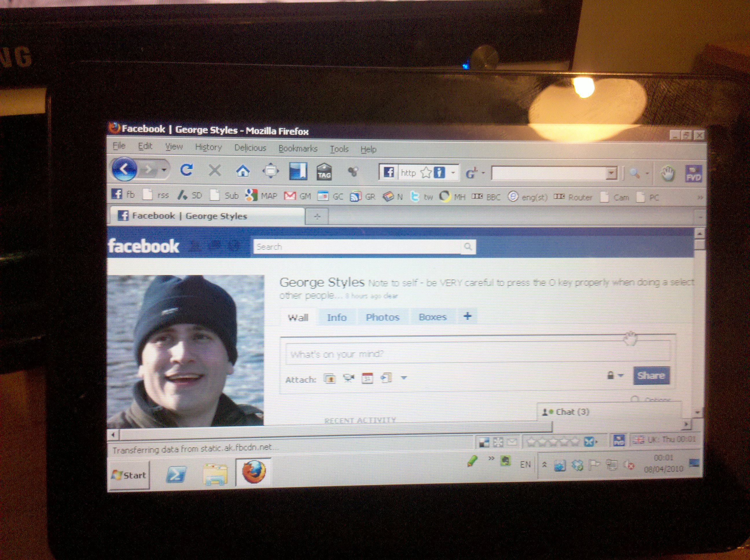Select the Facebook | George Styles tab
Screen dimensions: 750x560
tap(207, 216)
